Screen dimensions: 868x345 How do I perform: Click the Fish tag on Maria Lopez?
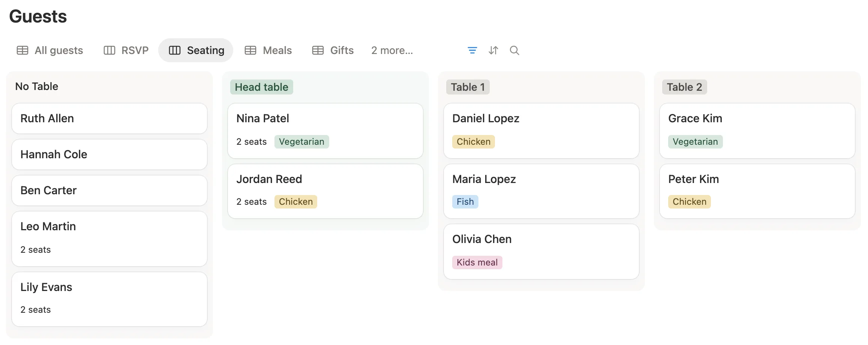tap(465, 202)
